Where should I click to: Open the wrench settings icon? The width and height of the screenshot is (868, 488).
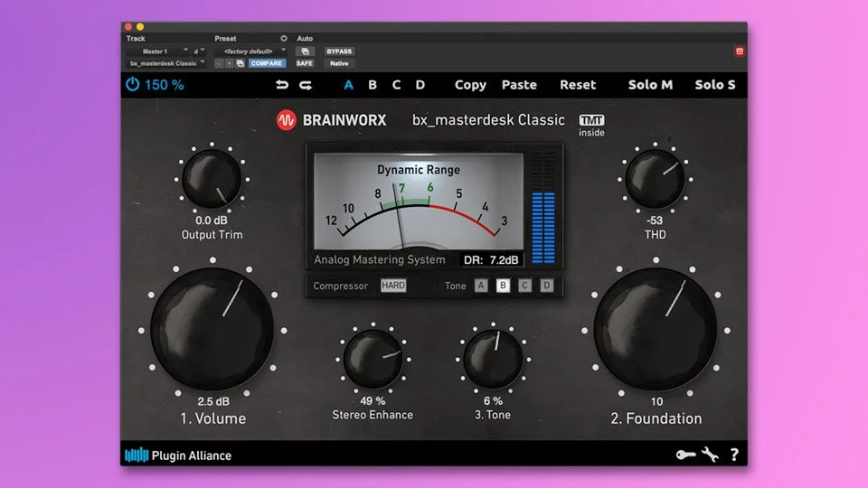click(710, 455)
